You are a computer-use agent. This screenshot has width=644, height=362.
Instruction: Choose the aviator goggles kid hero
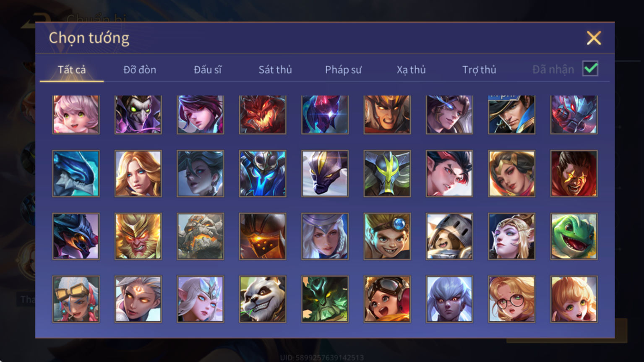[x=387, y=299]
